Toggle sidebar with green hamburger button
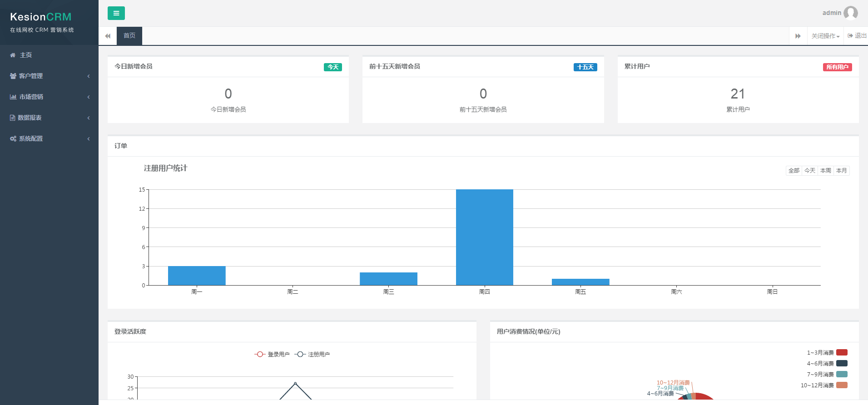This screenshot has width=868, height=405. [116, 13]
